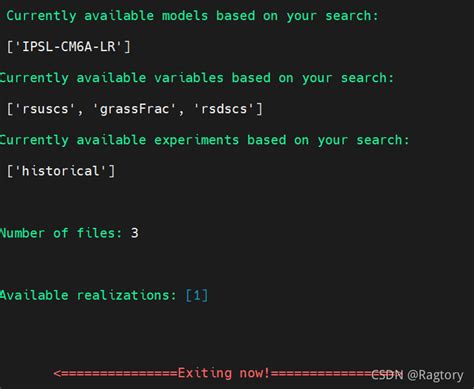Select the 'rsuscs' variable text
Image resolution: width=474 pixels, height=389 pixels.
tap(45, 109)
